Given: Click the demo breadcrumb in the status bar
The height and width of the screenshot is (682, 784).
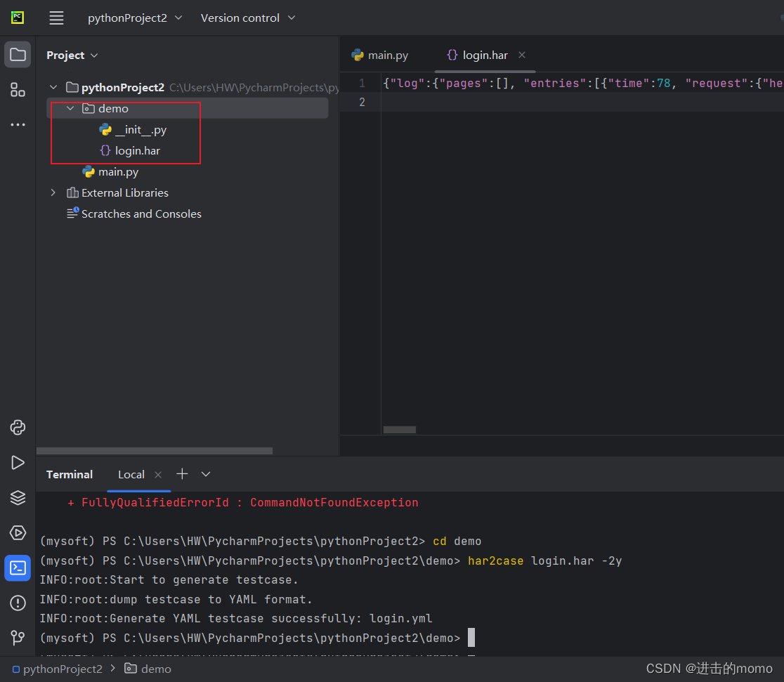Looking at the screenshot, I should 155,668.
